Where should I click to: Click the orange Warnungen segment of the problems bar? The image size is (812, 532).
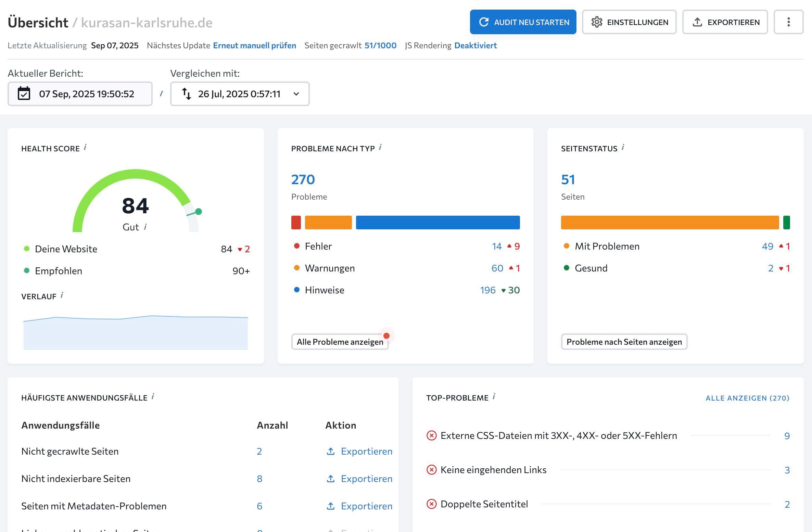(x=328, y=222)
